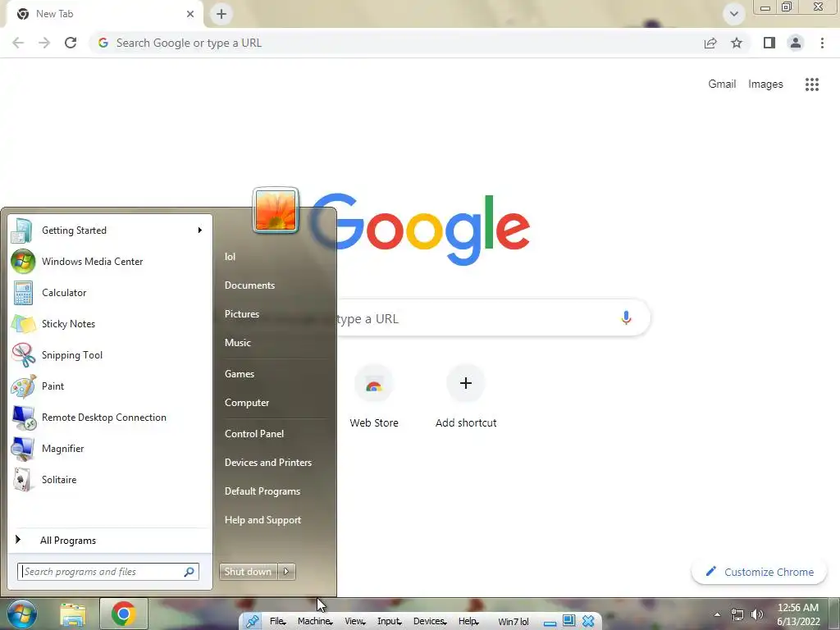
Task: Launch Calculator from the Start menu
Action: pos(23,293)
